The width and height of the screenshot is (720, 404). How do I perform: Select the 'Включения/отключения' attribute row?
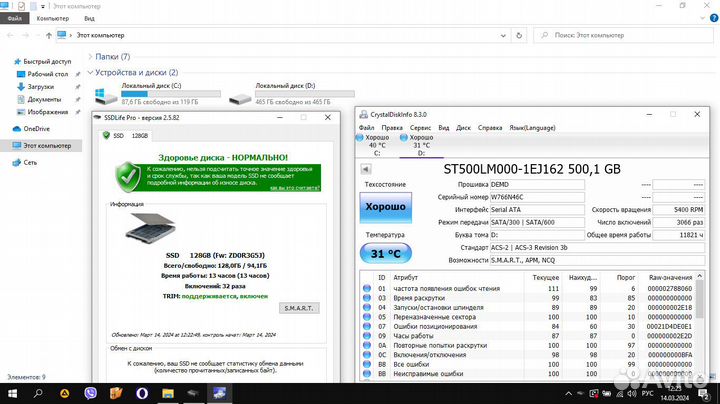528,355
